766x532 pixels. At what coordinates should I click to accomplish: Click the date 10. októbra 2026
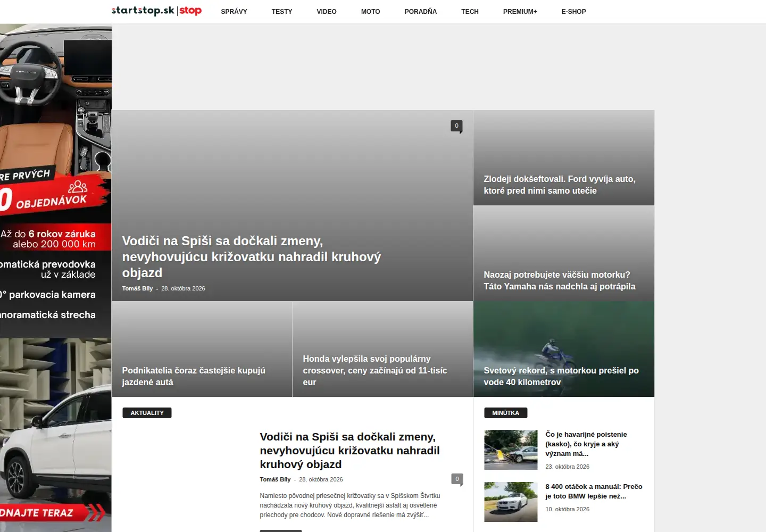567,509
